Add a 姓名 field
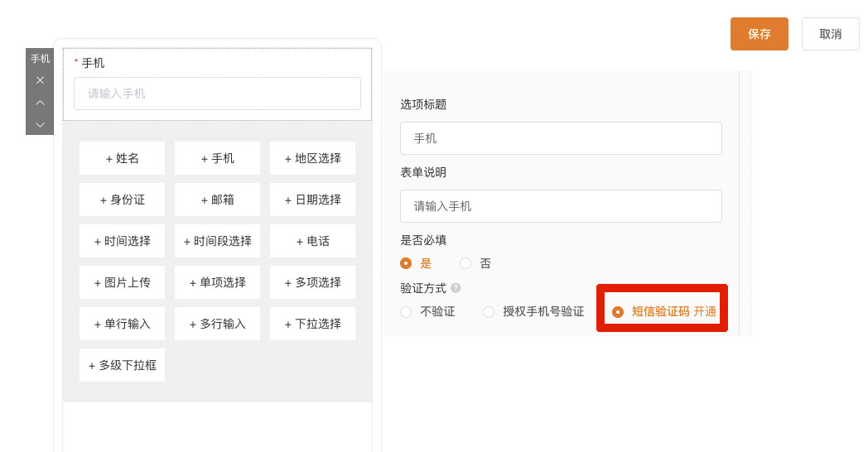This screenshot has width=868, height=452. 122,158
